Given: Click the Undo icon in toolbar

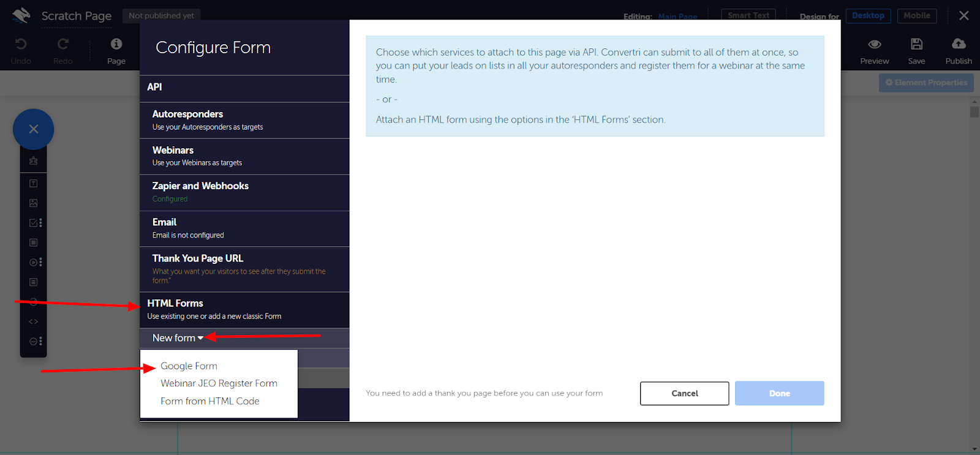Looking at the screenshot, I should 21,44.
